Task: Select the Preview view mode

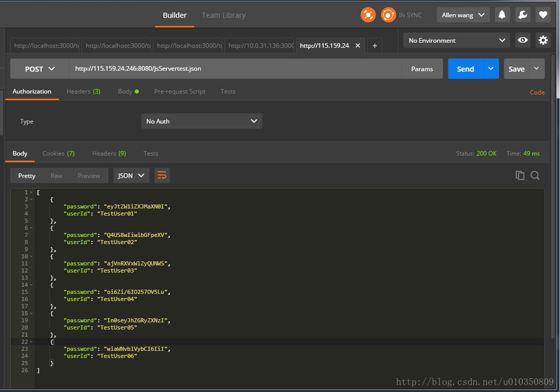Action: point(89,175)
